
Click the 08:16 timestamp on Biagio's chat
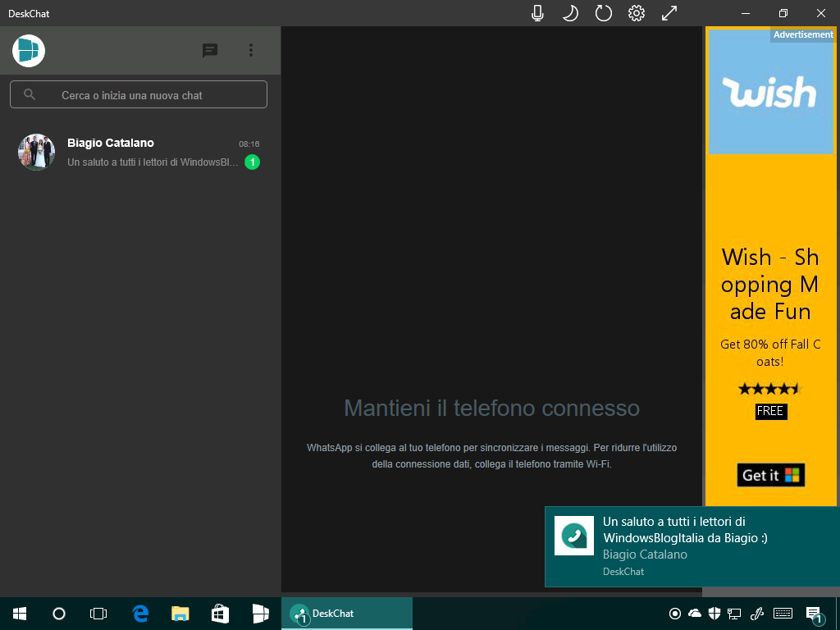249,144
